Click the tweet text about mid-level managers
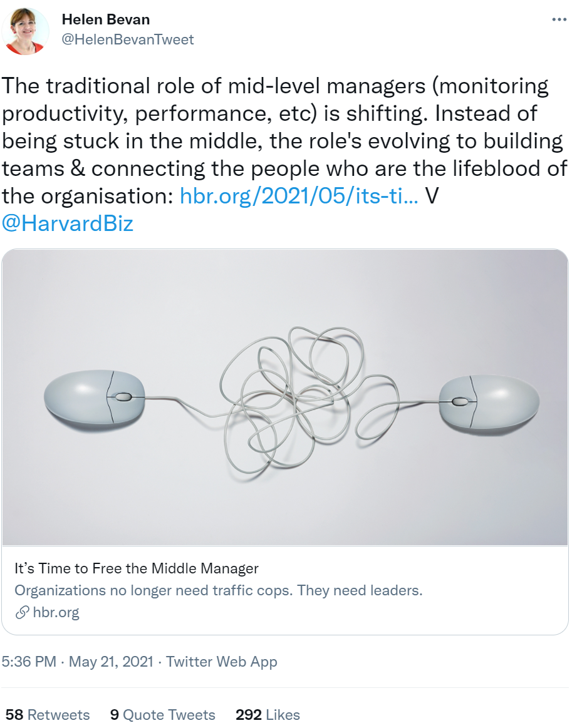This screenshot has height=728, width=577. [276, 141]
